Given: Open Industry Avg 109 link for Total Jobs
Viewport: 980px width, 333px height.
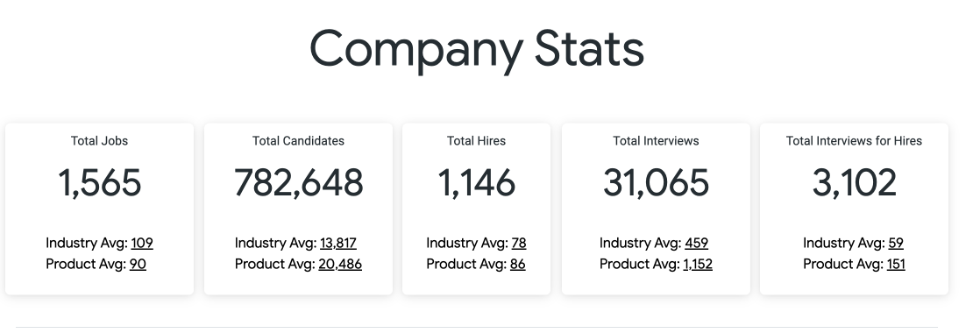Looking at the screenshot, I should click(x=142, y=243).
